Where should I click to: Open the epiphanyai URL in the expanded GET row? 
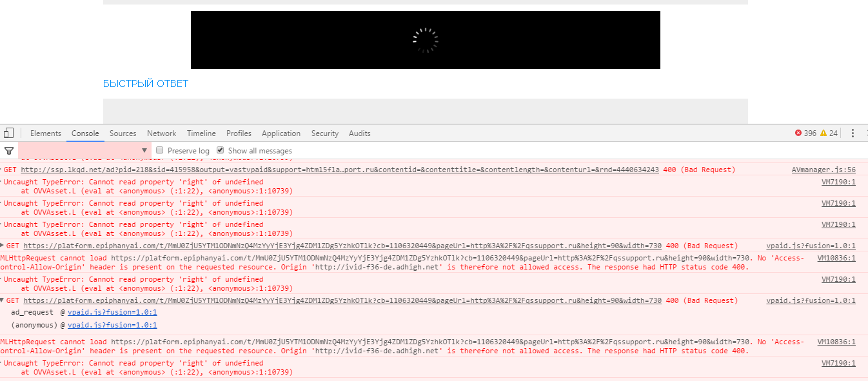[342, 300]
